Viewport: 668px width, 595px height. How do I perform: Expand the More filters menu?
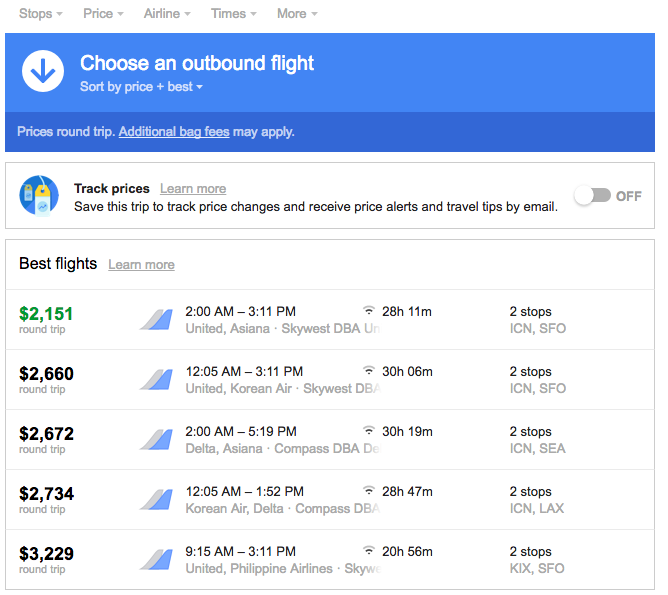point(297,14)
